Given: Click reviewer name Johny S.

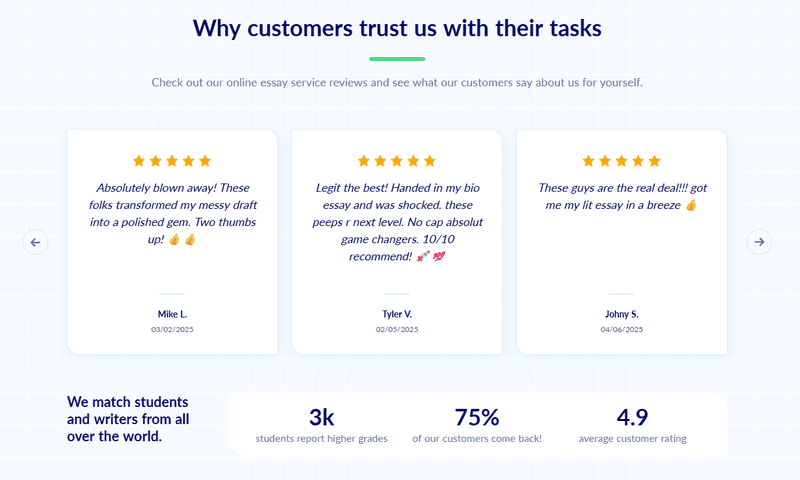Looking at the screenshot, I should 621,314.
